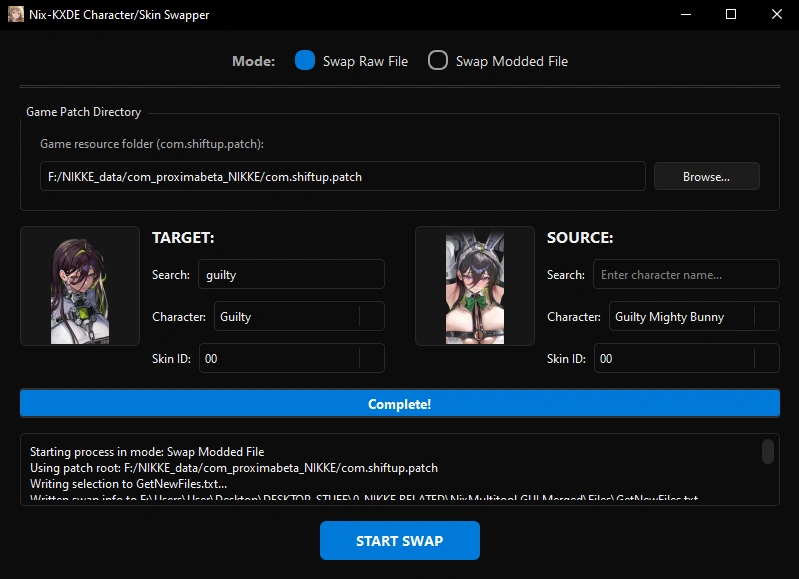This screenshot has height=579, width=799.
Task: Click the SOURCE character portrait thumbnail
Action: point(474,286)
